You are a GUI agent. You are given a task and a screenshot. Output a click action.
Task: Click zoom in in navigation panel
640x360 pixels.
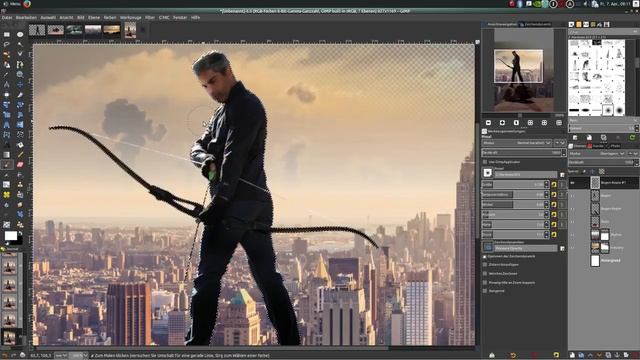click(x=502, y=122)
